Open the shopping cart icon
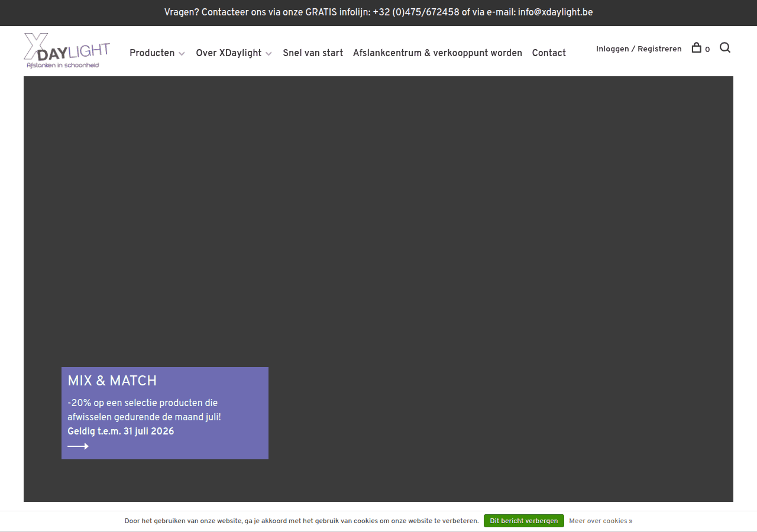The image size is (757, 532). tap(697, 48)
